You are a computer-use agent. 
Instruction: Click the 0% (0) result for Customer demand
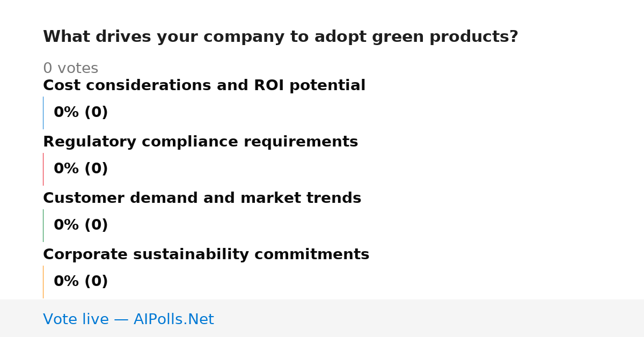(80, 225)
